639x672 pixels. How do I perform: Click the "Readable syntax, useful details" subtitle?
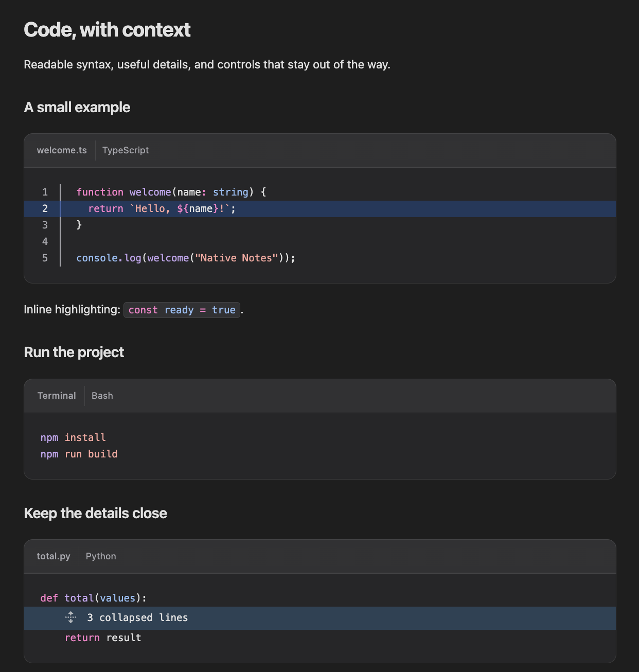click(x=207, y=64)
